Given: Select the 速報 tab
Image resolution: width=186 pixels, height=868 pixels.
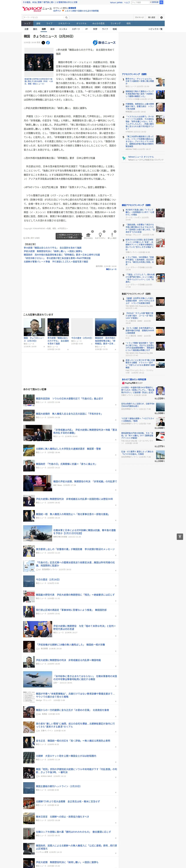Looking at the screenshot, I should click(x=38, y=24).
